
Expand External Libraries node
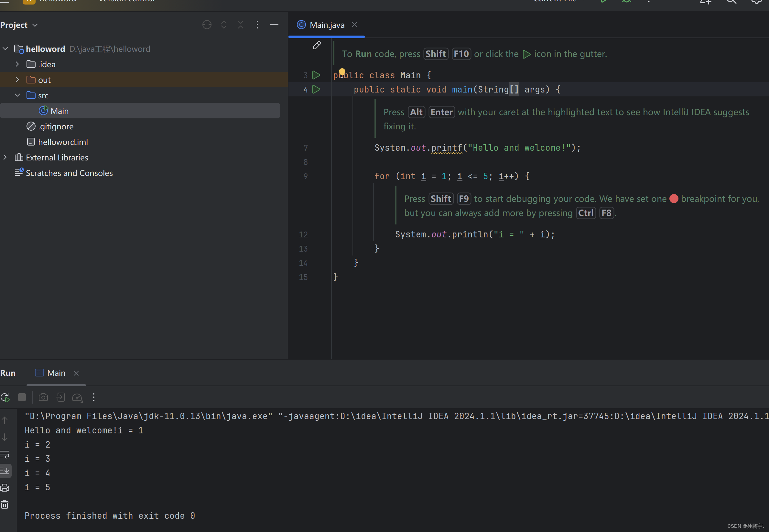click(x=5, y=157)
